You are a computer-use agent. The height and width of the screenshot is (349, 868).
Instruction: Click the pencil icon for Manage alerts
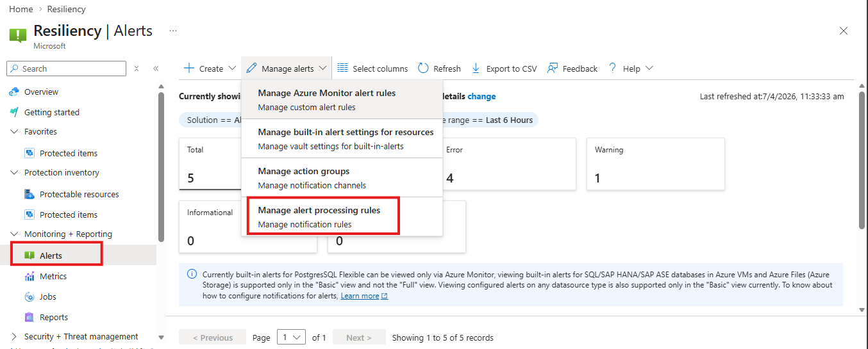pyautogui.click(x=251, y=68)
